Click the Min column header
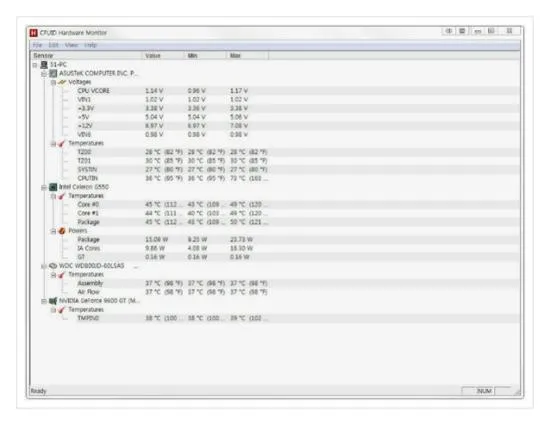Image resolution: width=550 pixels, height=425 pixels. [206, 56]
